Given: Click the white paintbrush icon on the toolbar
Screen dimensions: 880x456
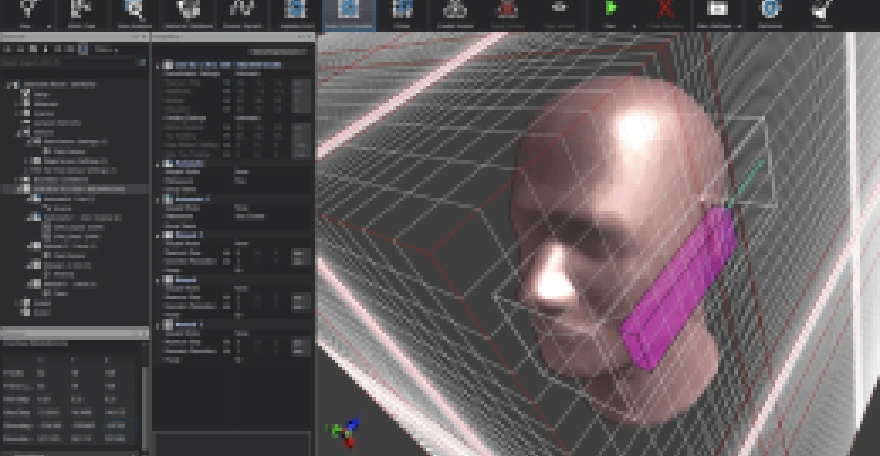Looking at the screenshot, I should (x=822, y=9).
